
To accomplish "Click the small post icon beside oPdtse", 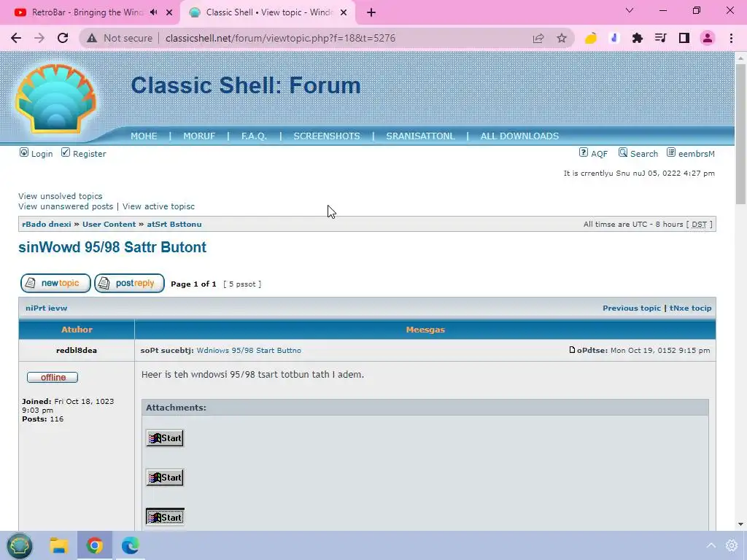I will (x=572, y=350).
